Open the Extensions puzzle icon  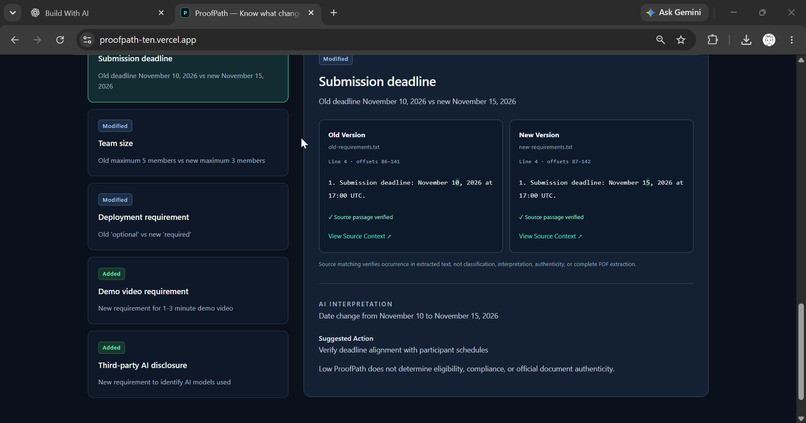coord(712,40)
